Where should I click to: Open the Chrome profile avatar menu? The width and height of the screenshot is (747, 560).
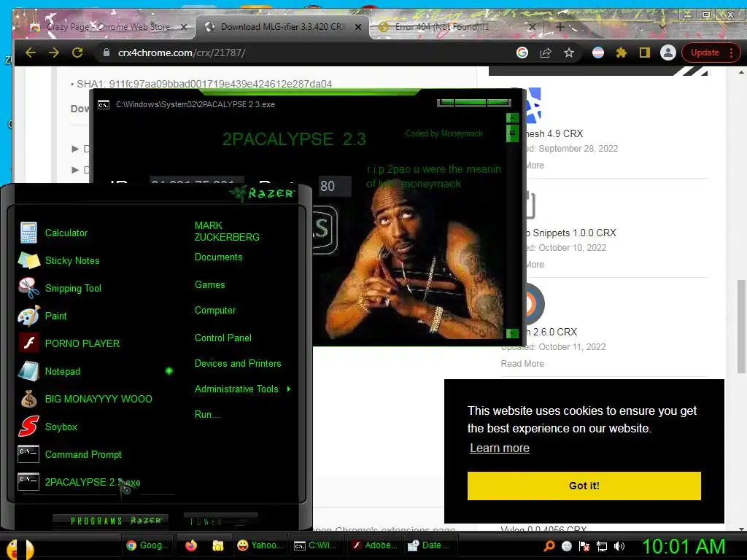click(x=668, y=52)
